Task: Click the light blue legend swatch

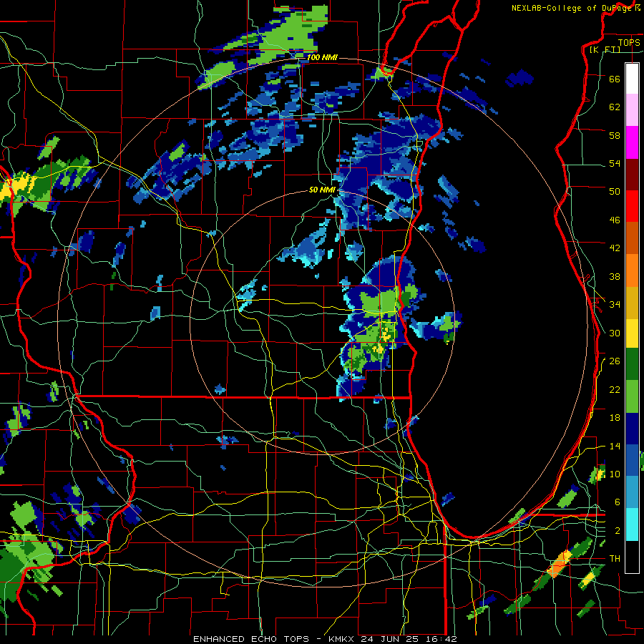Action: (x=632, y=492)
